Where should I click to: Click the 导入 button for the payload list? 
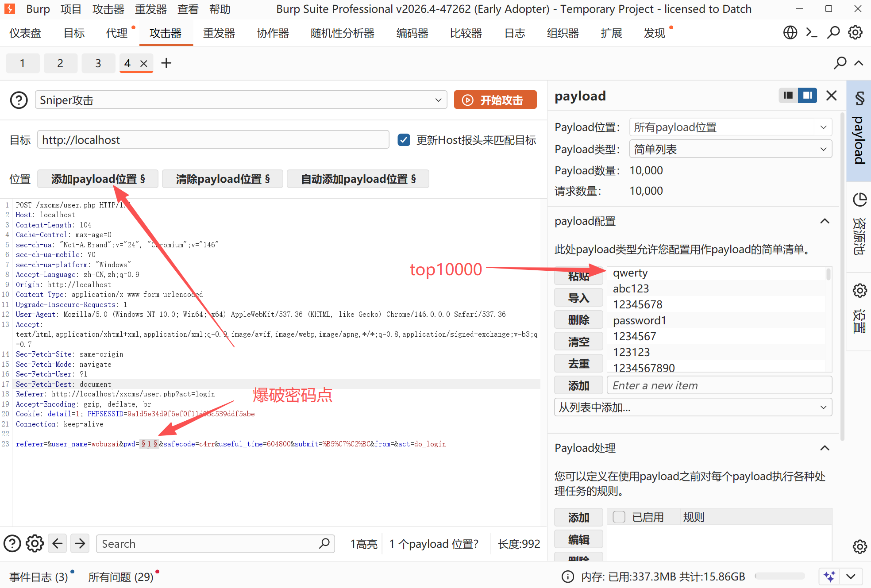tap(578, 298)
